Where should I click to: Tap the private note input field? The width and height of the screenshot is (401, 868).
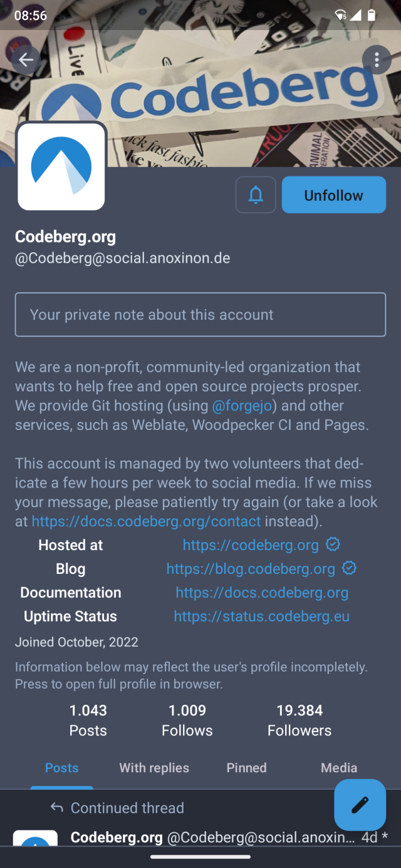pos(200,315)
